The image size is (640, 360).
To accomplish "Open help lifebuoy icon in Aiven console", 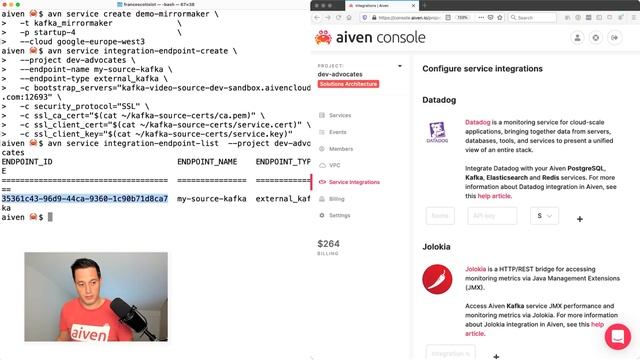I will [596, 38].
